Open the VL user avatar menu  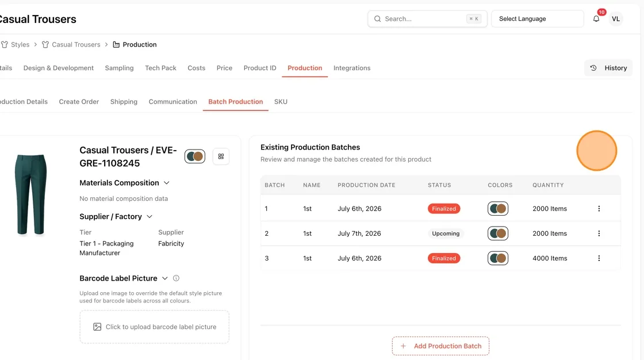pos(616,19)
